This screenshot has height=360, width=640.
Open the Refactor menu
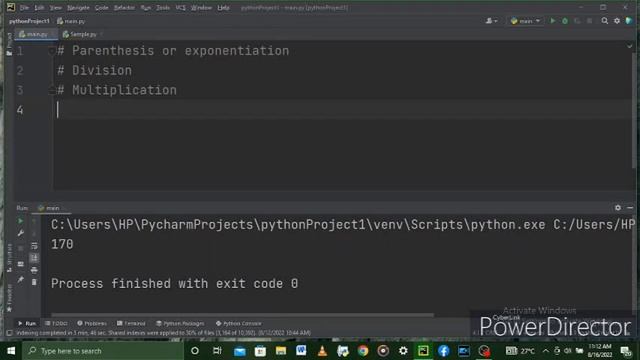[124, 7]
